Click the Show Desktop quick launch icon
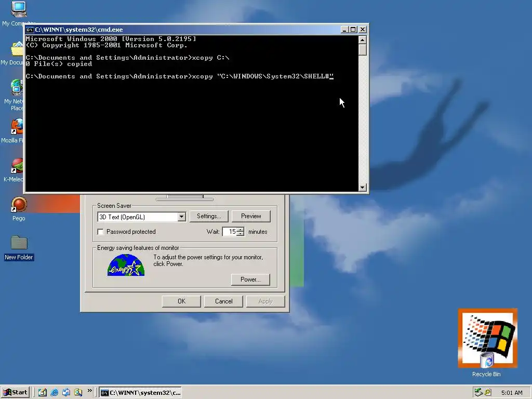This screenshot has width=532, height=399. pyautogui.click(x=43, y=392)
